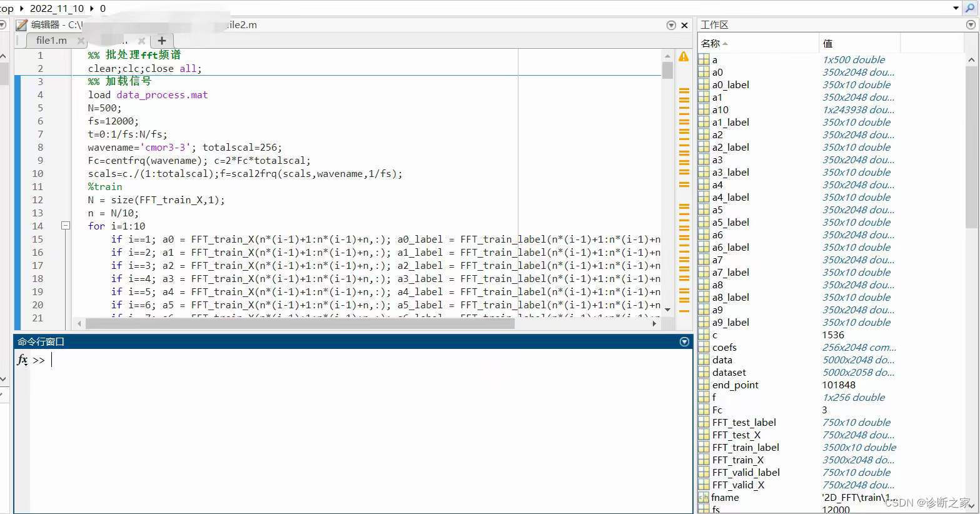Click the fx function browser icon
Image resolution: width=980 pixels, height=514 pixels.
coord(22,360)
